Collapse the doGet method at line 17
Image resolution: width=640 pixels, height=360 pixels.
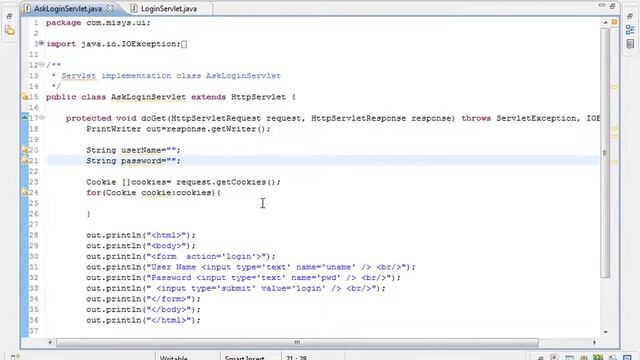(42, 118)
